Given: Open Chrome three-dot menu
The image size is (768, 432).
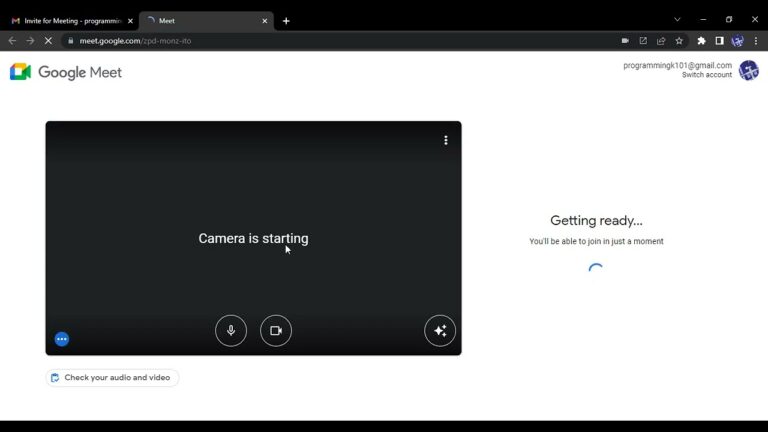Looking at the screenshot, I should pyautogui.click(x=756, y=41).
